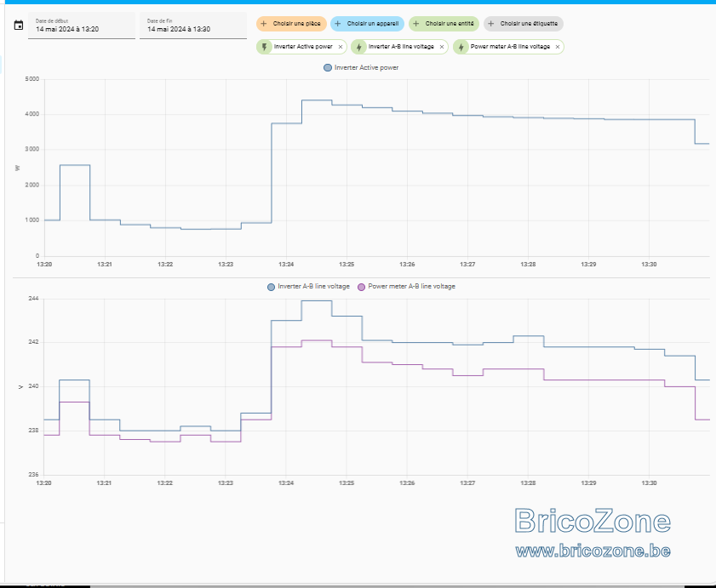Viewport: 716px width, 588px height.
Task: Open the Choisir une entité selector
Action: click(x=444, y=24)
